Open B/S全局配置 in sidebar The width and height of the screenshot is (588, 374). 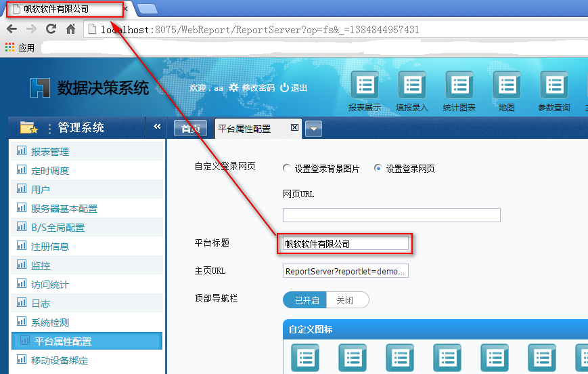pyautogui.click(x=87, y=227)
